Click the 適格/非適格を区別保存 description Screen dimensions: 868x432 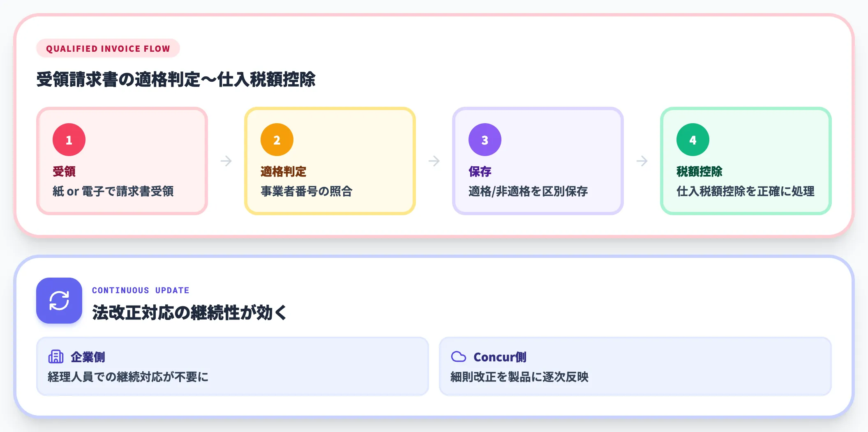click(528, 191)
